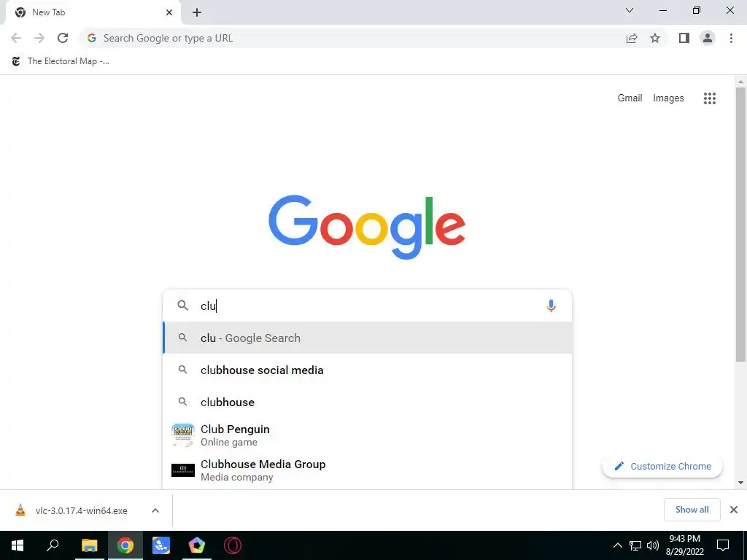This screenshot has height=560, width=747.
Task: Open new tab with plus button
Action: click(197, 13)
